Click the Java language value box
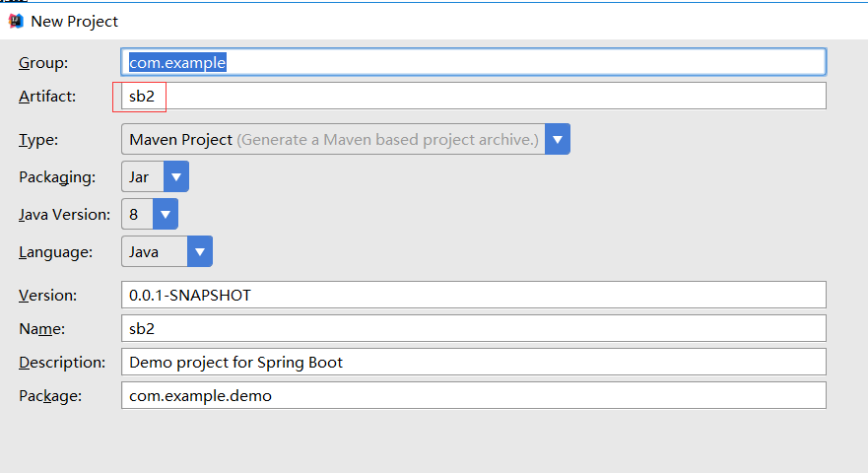Image resolution: width=868 pixels, height=473 pixels. (155, 251)
